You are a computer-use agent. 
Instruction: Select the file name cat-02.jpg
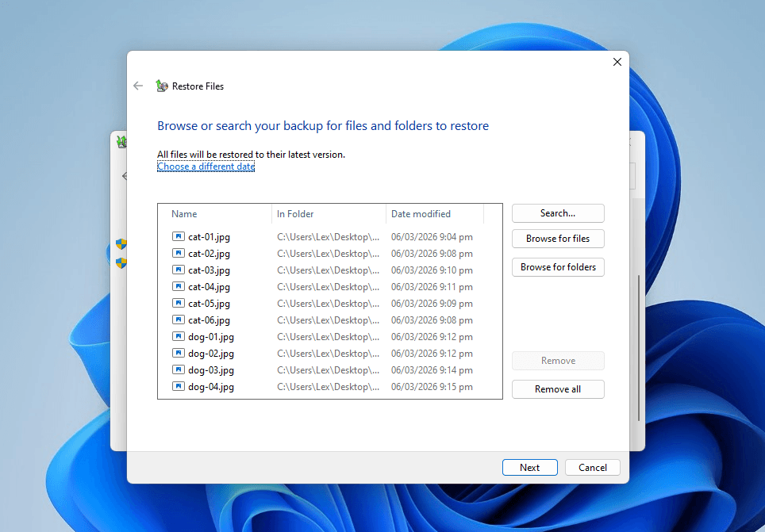click(x=209, y=254)
